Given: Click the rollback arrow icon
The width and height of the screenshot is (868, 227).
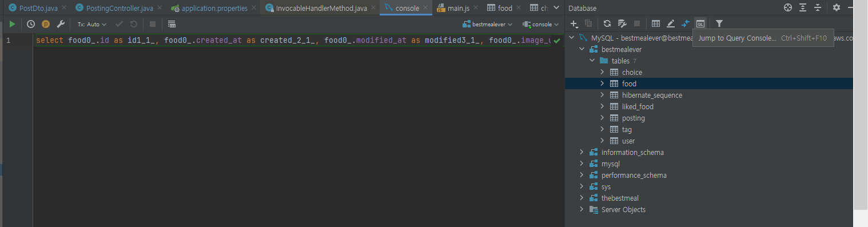Looking at the screenshot, I should point(134,25).
